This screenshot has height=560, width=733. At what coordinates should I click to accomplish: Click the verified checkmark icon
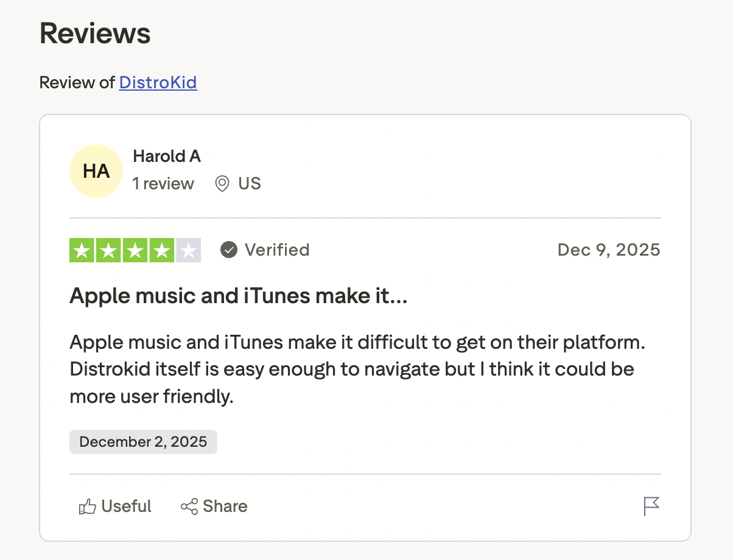click(x=228, y=250)
